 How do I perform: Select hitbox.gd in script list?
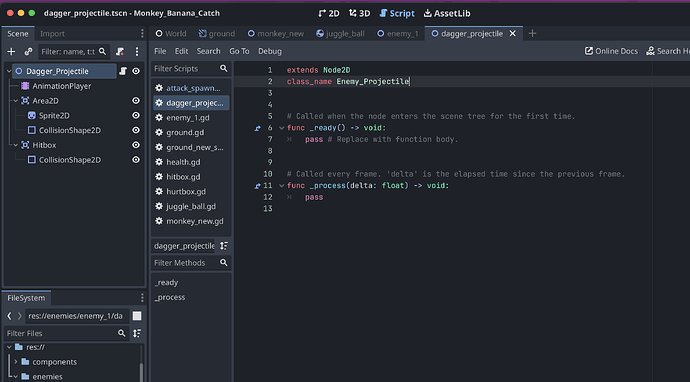[191, 177]
